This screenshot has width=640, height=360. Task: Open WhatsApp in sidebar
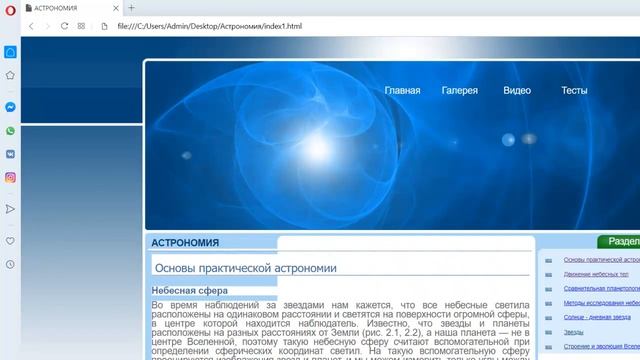(10, 131)
